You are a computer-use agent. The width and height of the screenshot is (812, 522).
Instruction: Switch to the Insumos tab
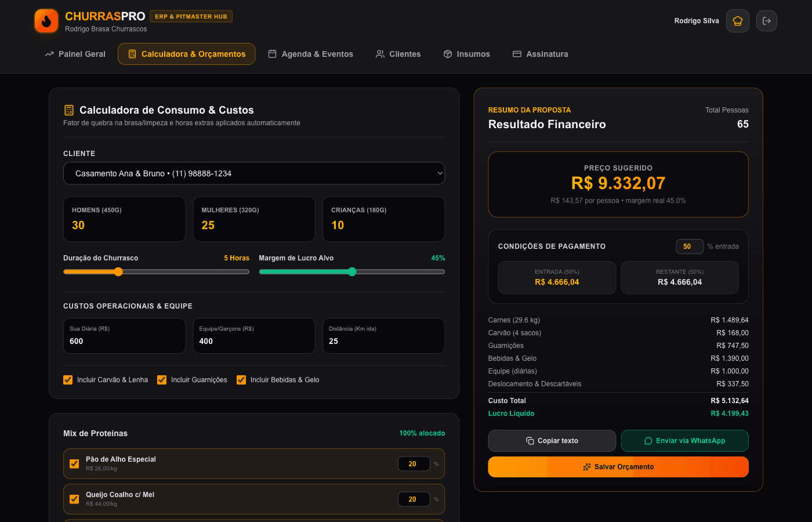(x=467, y=54)
